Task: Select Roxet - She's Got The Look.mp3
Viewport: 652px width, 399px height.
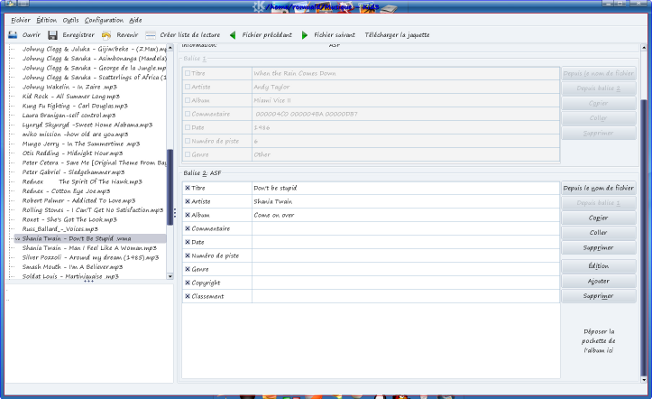Action: [x=69, y=219]
